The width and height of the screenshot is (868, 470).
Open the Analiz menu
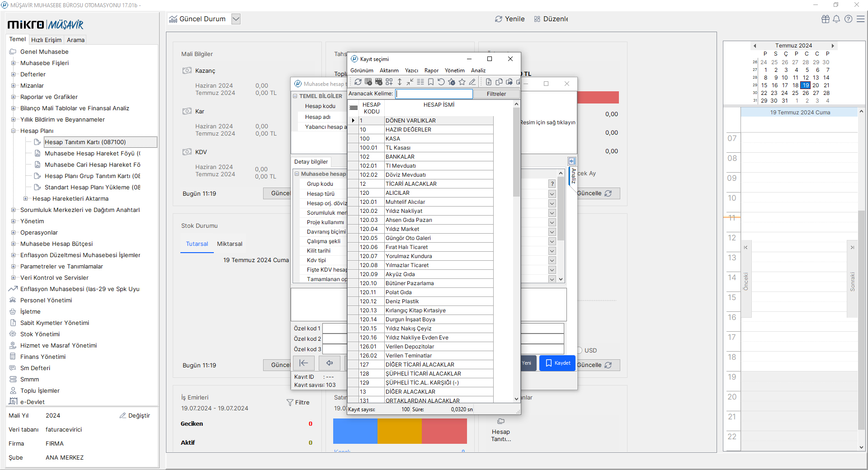coord(478,70)
